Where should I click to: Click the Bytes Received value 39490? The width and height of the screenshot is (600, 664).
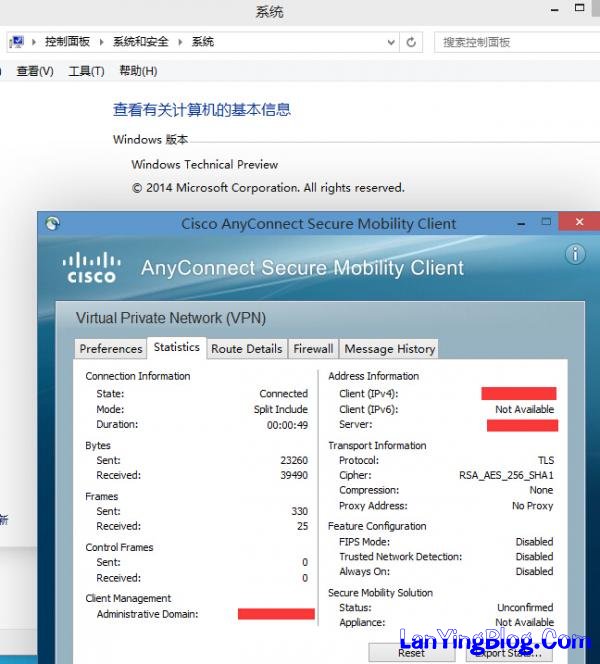[x=294, y=475]
